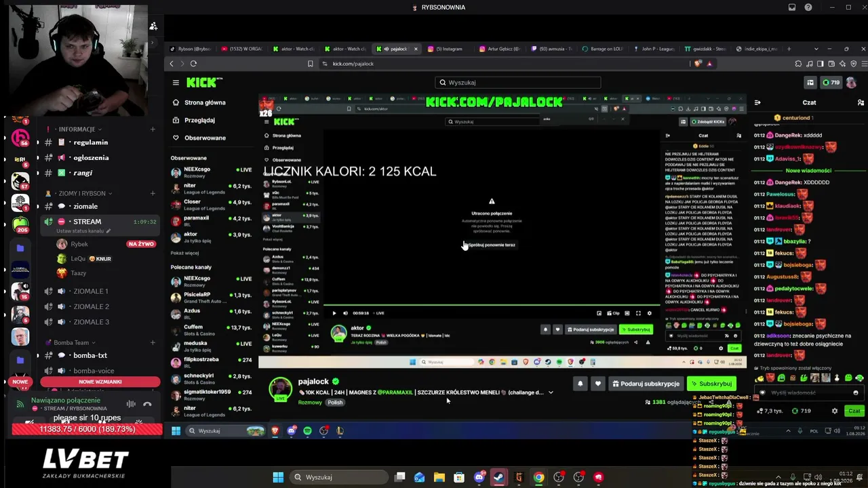Open Closer channel in followed list
Screen dimensions: 868x488
210,205
